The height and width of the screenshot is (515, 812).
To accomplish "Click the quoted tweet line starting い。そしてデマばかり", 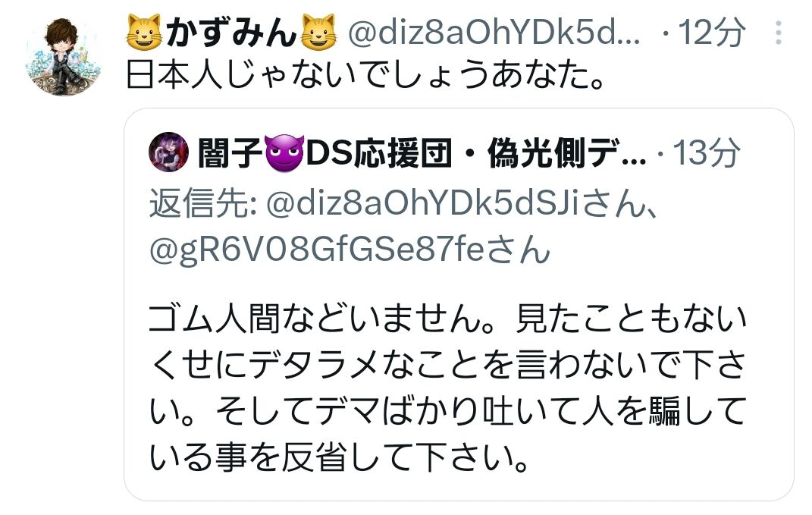I will point(447,411).
